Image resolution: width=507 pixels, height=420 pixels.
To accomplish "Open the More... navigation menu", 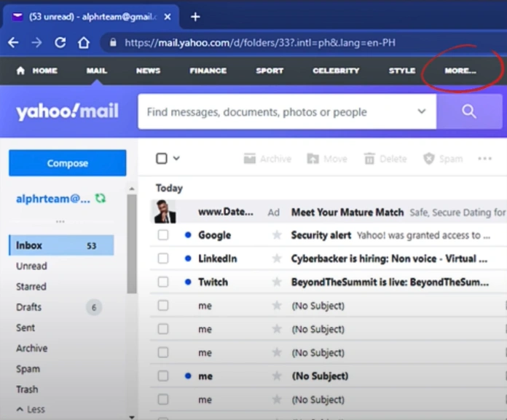I will tap(460, 71).
